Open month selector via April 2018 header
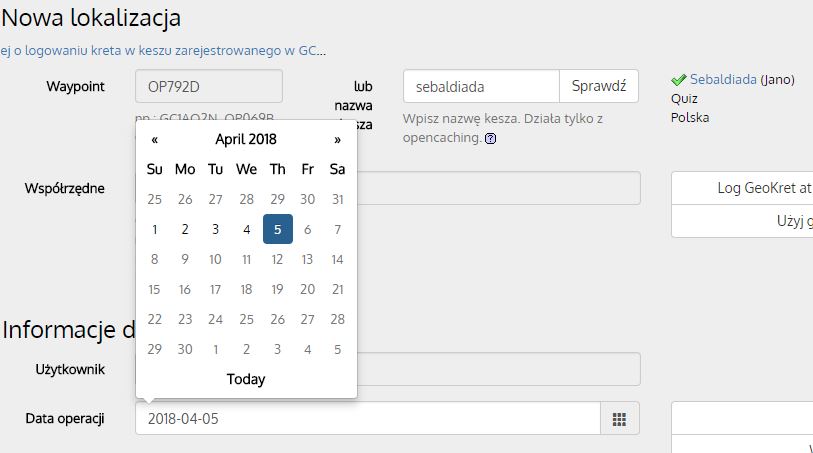 click(x=246, y=139)
